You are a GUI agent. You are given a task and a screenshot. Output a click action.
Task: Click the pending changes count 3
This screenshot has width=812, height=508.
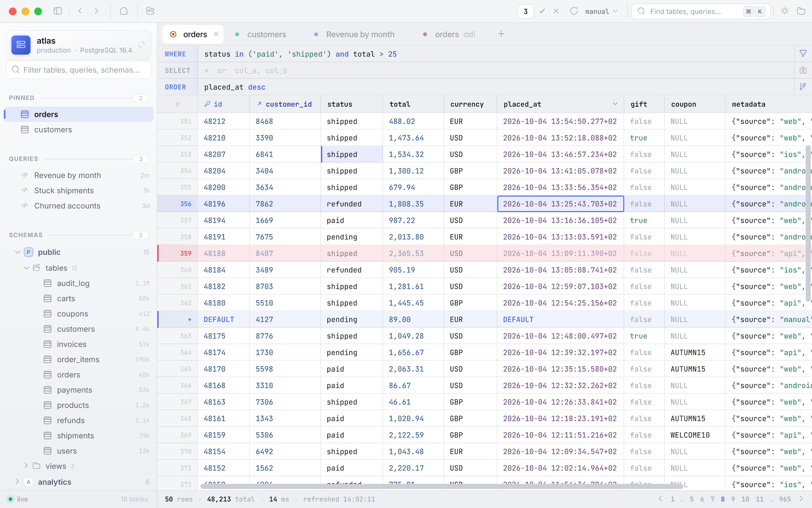pos(526,11)
